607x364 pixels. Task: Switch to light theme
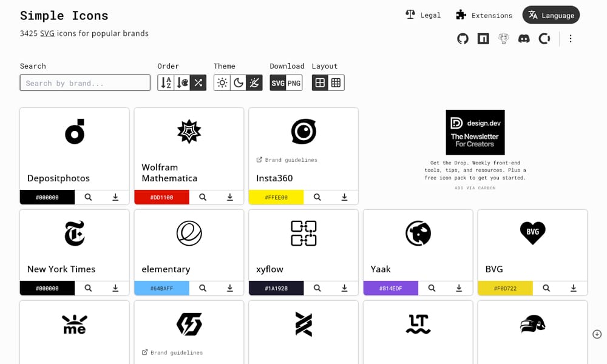click(222, 83)
